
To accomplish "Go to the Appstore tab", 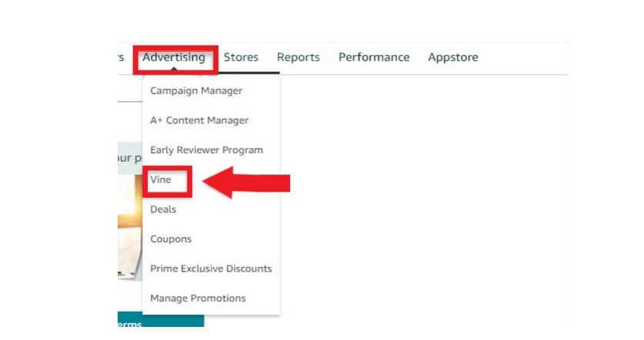I will click(x=453, y=57).
